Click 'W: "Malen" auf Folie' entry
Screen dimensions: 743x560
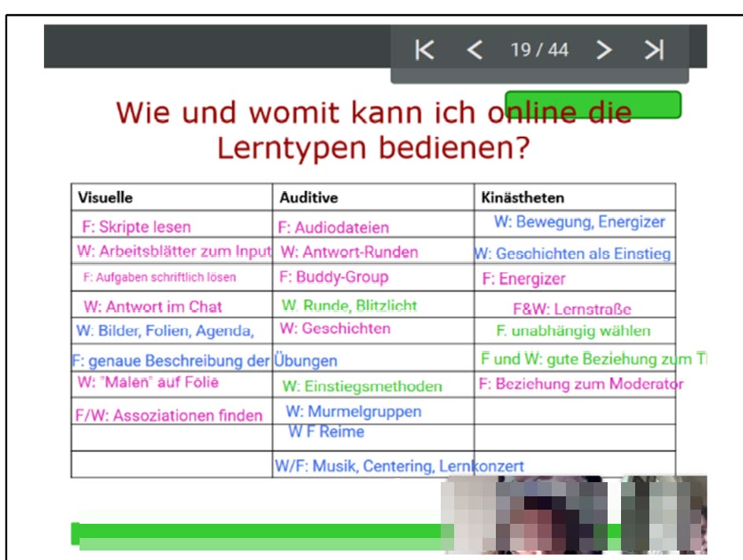point(148,381)
